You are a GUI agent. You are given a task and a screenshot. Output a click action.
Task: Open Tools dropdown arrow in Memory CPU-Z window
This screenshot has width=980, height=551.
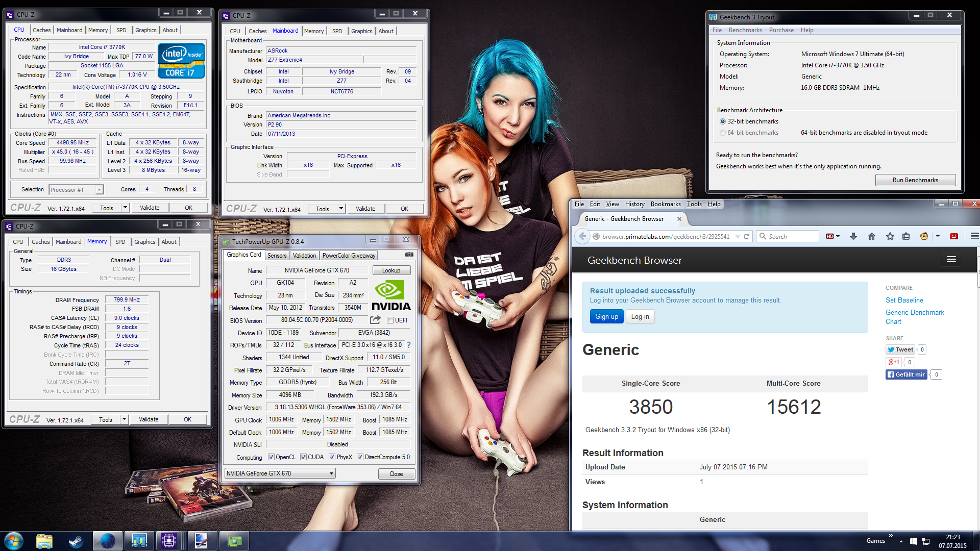pyautogui.click(x=124, y=419)
